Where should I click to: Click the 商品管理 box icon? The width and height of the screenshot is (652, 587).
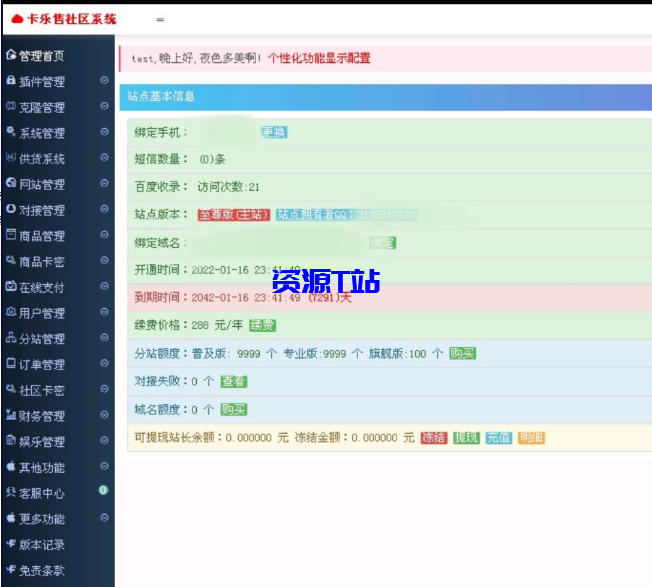[x=11, y=234]
